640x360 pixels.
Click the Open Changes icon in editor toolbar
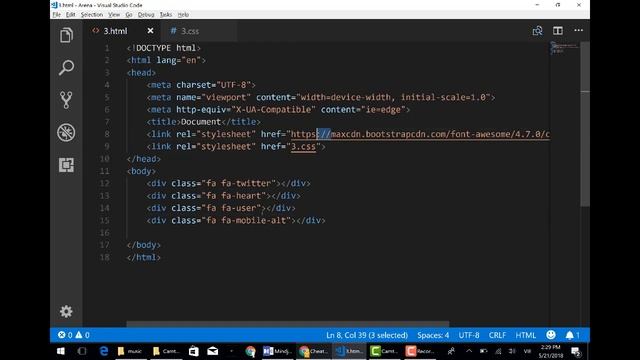coord(537,31)
